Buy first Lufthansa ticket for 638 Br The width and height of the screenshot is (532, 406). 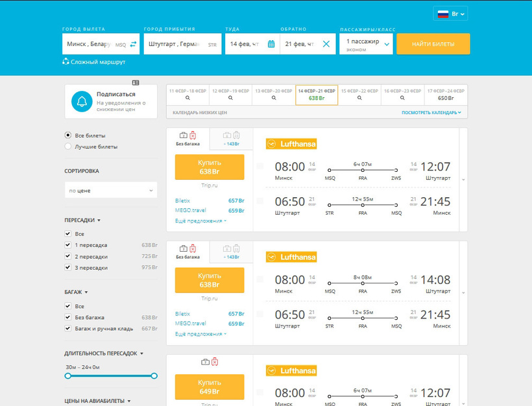point(210,167)
